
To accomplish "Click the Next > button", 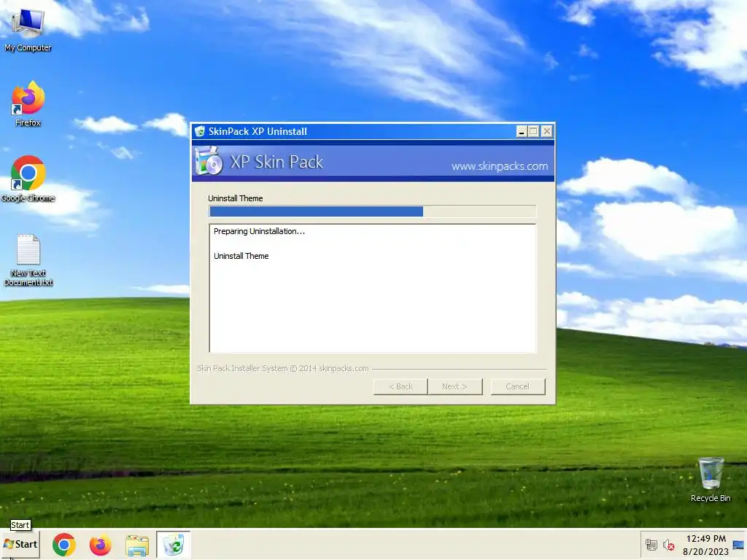I will 454,386.
